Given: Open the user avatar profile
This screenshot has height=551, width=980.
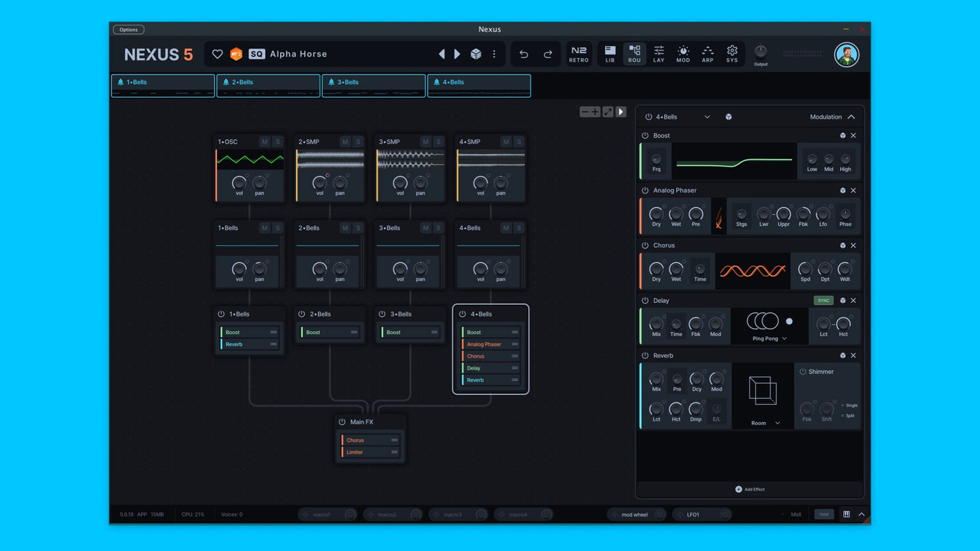Looking at the screenshot, I should (x=846, y=55).
